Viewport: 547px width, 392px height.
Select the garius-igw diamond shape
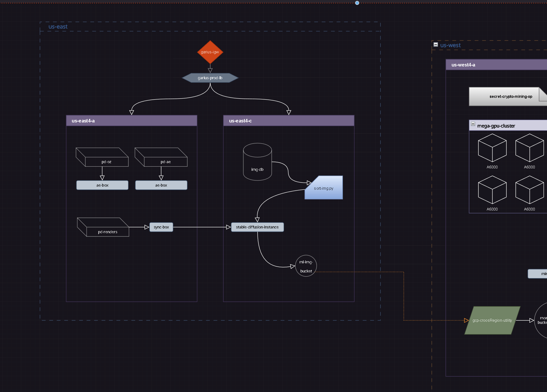point(210,52)
